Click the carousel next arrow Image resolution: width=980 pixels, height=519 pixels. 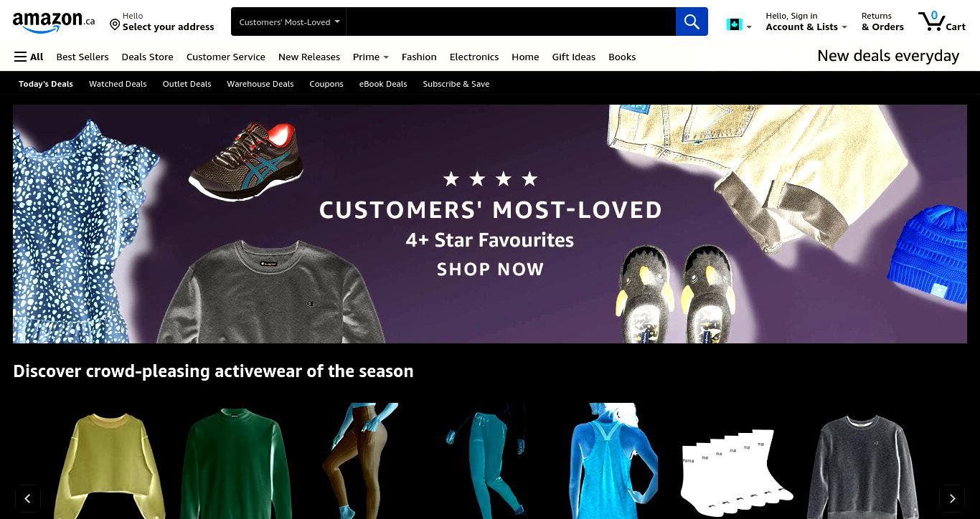click(952, 498)
